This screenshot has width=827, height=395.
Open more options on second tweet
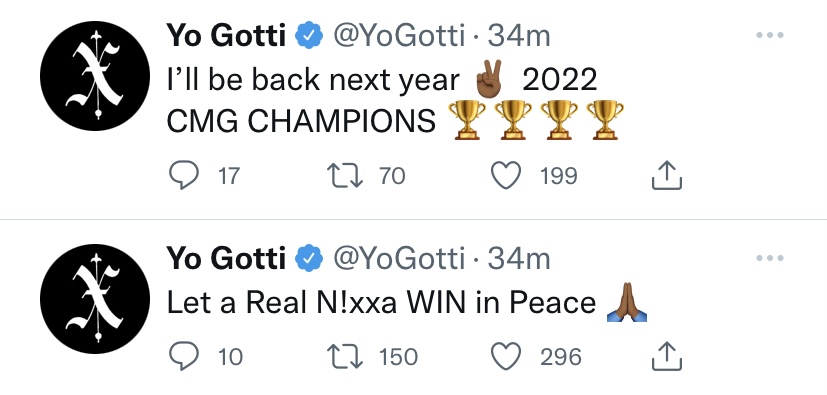[770, 258]
